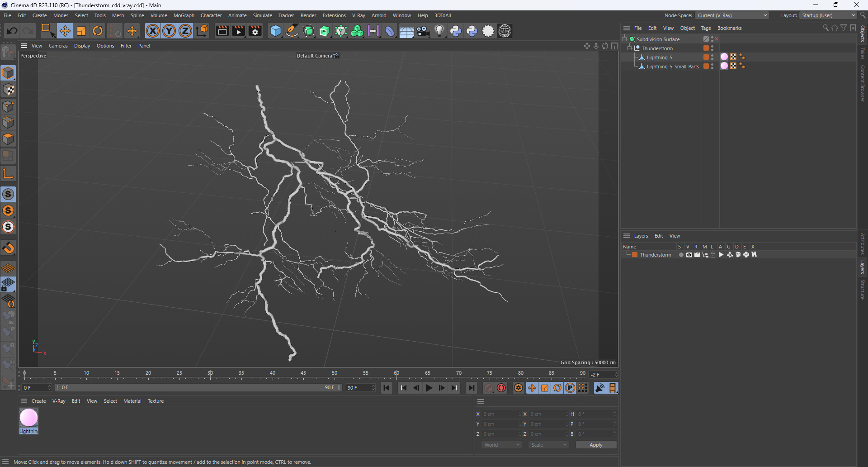Toggle Thunderstorm layer render icon
The height and width of the screenshot is (467, 868).
coord(697,255)
